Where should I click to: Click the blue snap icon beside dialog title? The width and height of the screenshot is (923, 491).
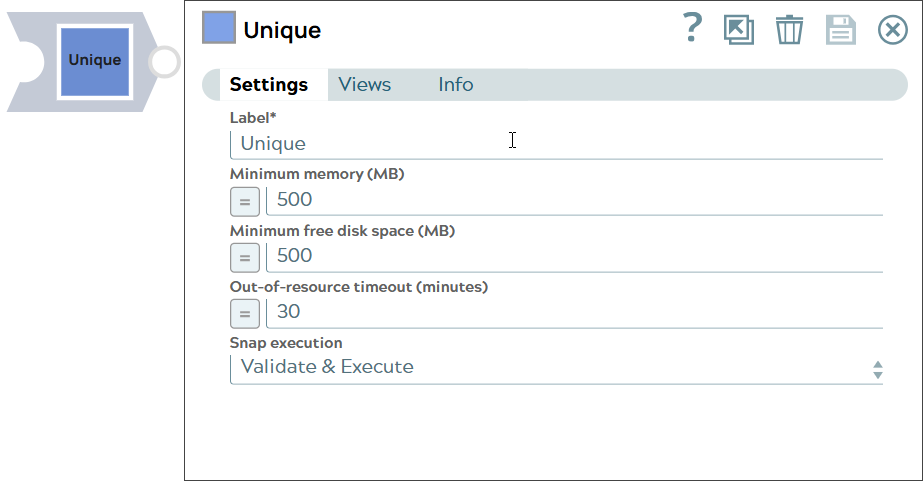(219, 28)
